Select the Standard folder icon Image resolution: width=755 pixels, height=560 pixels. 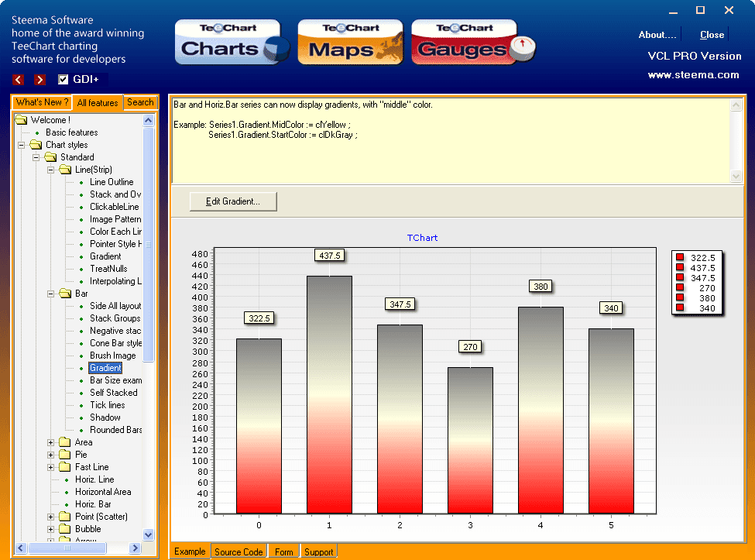click(x=50, y=157)
